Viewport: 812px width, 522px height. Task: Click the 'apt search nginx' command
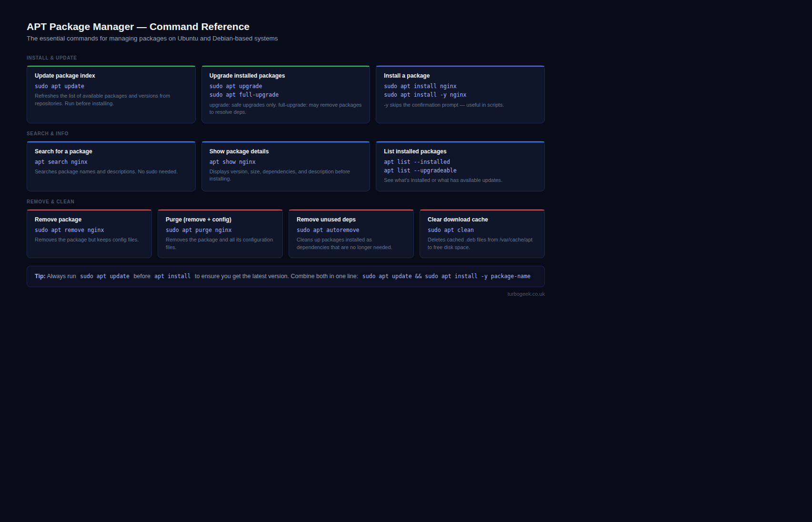pyautogui.click(x=61, y=162)
